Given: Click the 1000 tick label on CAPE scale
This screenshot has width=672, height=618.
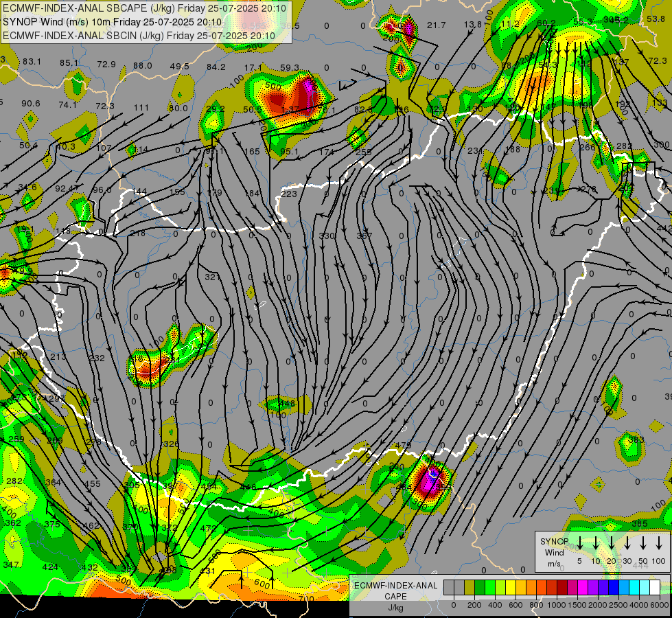Looking at the screenshot, I should tap(557, 605).
